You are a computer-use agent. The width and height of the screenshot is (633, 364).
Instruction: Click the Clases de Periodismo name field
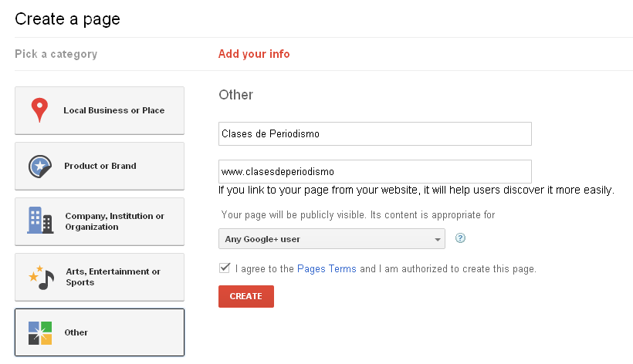(374, 133)
